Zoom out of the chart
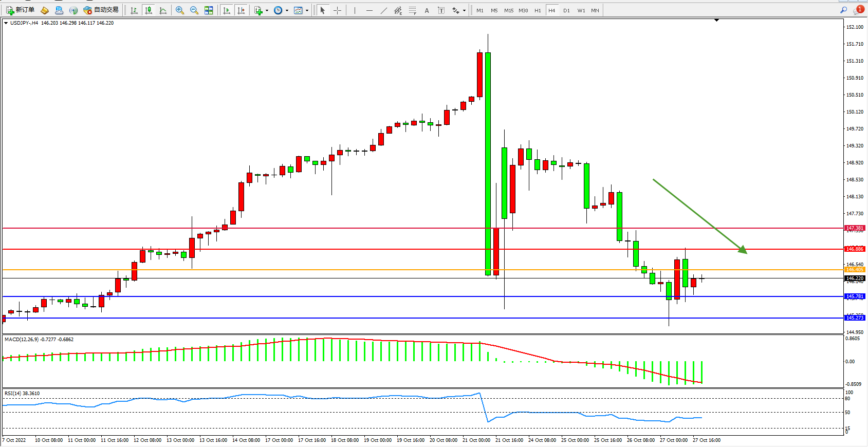This screenshot has height=447, width=868. tap(194, 10)
